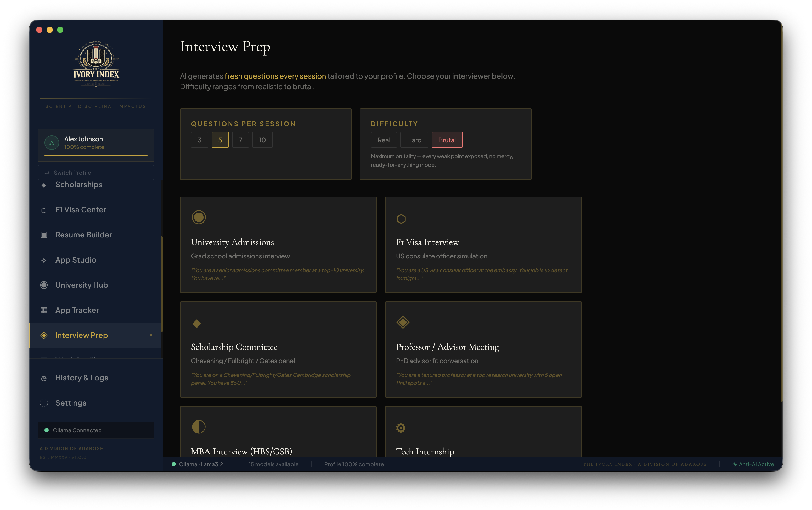Screen dimensions: 812x510
Task: Click 'Maximum brutality' difficulty description
Action: (x=442, y=160)
